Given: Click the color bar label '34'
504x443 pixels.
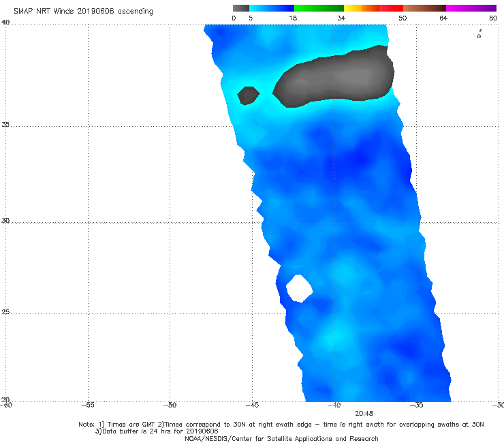Looking at the screenshot, I should point(341,18).
